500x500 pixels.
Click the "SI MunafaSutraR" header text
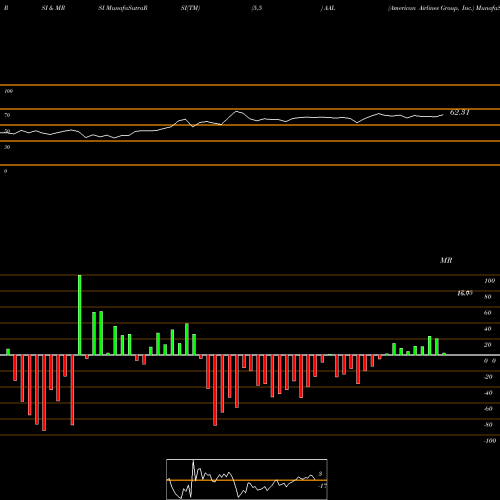click(123, 8)
